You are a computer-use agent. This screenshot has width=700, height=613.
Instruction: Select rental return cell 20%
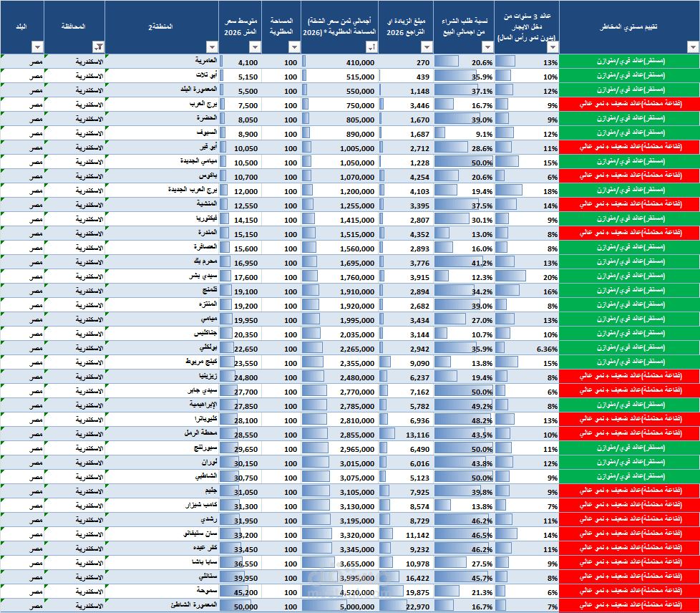point(527,276)
